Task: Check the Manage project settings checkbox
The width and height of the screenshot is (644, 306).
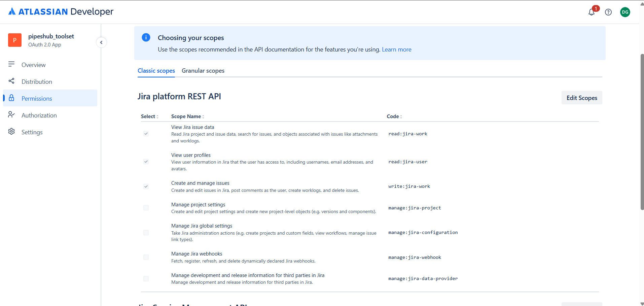Action: pyautogui.click(x=146, y=208)
